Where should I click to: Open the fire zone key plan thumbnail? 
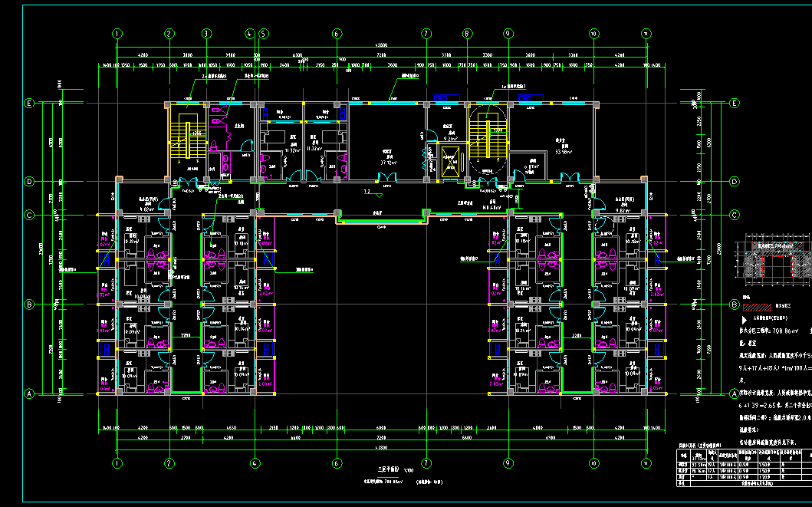click(774, 260)
